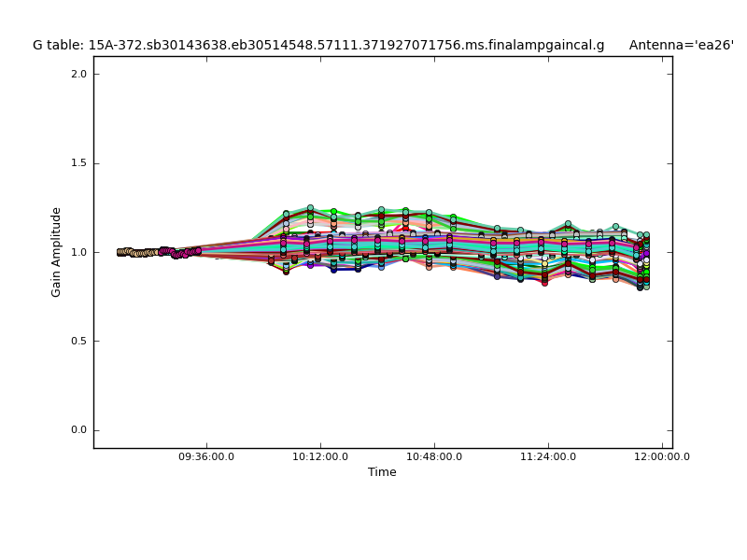Click the 10:48:00.0 time tick label
747x560 pixels.
tap(434, 457)
